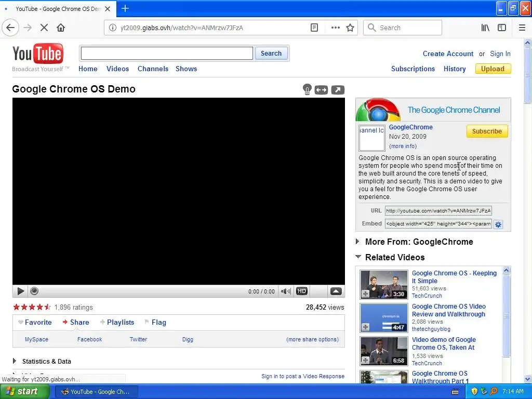Subscribe to GoogleChrome channel
532x399 pixels.
click(x=487, y=131)
